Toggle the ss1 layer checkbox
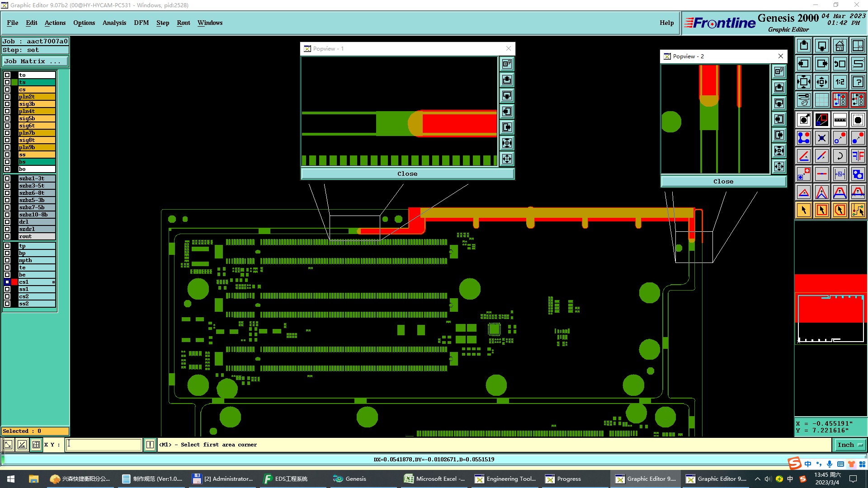This screenshot has width=868, height=488. point(7,289)
